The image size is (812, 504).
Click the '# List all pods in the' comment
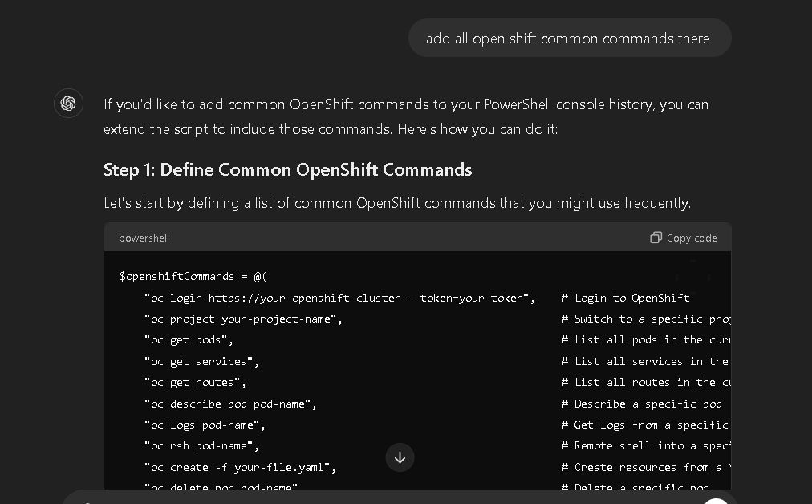click(646, 340)
